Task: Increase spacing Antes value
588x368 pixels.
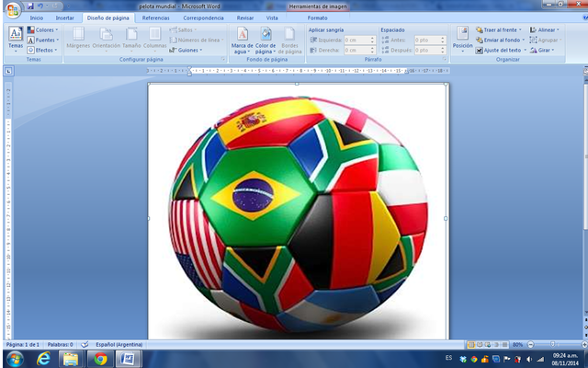Action: (443, 38)
